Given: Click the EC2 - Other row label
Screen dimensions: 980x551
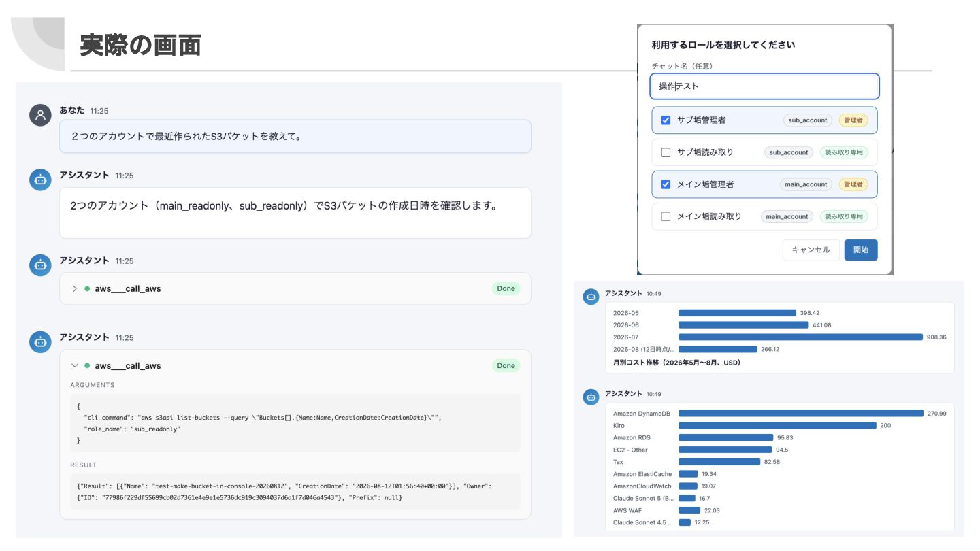Looking at the screenshot, I should tap(630, 450).
